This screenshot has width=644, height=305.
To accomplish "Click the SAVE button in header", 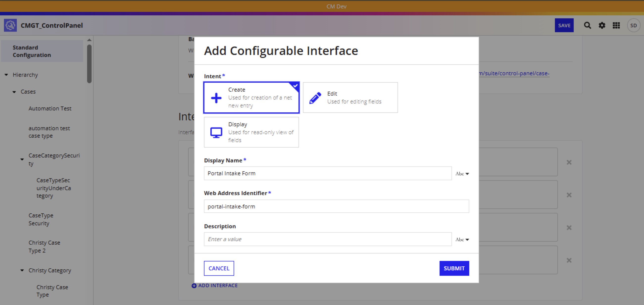I will click(564, 25).
